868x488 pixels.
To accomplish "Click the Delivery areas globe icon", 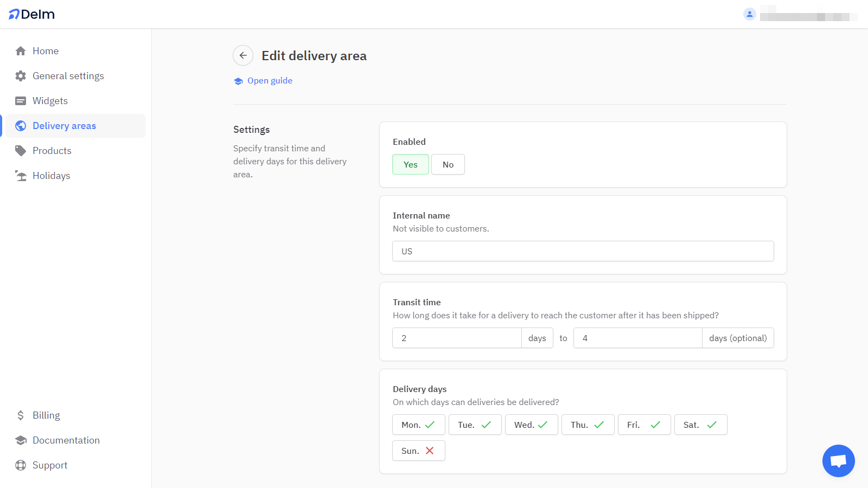I will click(x=20, y=125).
